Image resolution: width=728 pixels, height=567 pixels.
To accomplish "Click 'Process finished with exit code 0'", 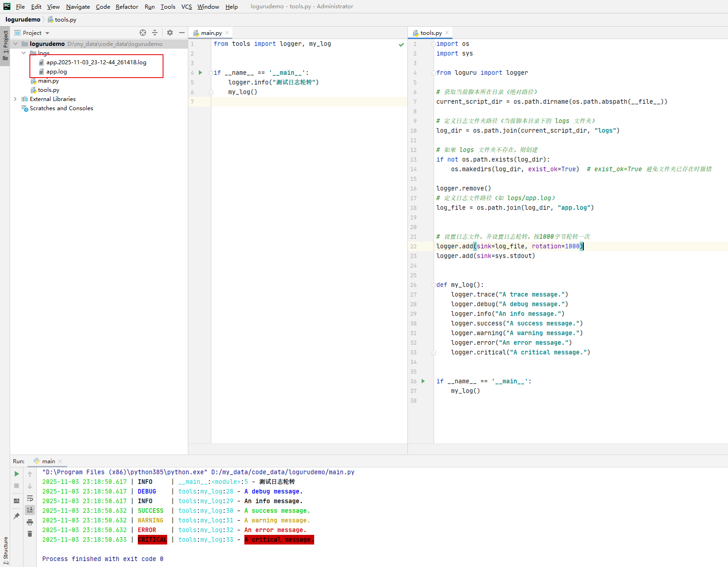I will click(x=103, y=559).
